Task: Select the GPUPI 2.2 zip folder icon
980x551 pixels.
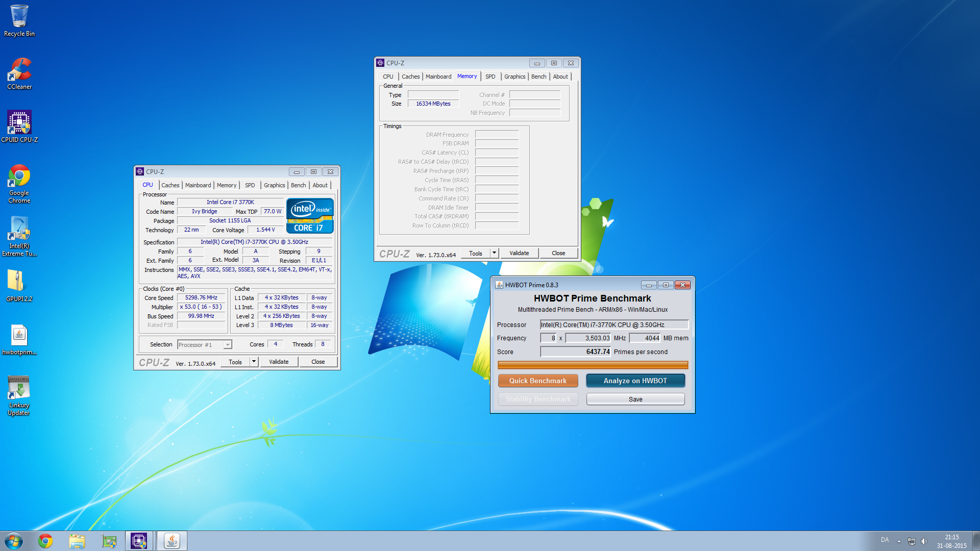Action: [x=19, y=286]
